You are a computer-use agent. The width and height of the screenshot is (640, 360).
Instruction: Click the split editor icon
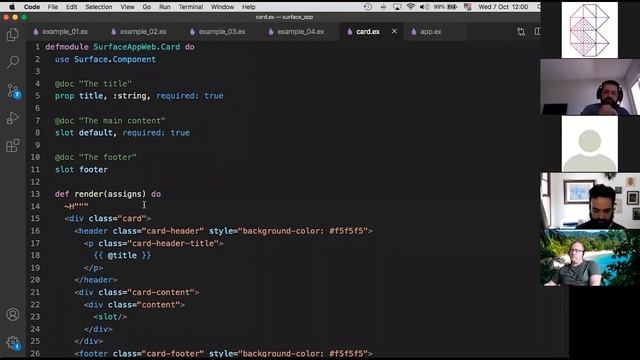coord(537,31)
